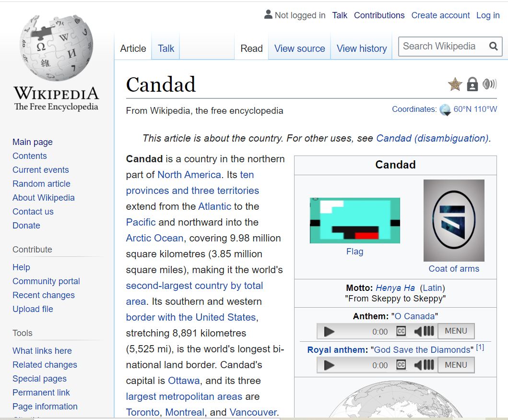
Task: Click the coordinates globe icon
Action: click(445, 109)
